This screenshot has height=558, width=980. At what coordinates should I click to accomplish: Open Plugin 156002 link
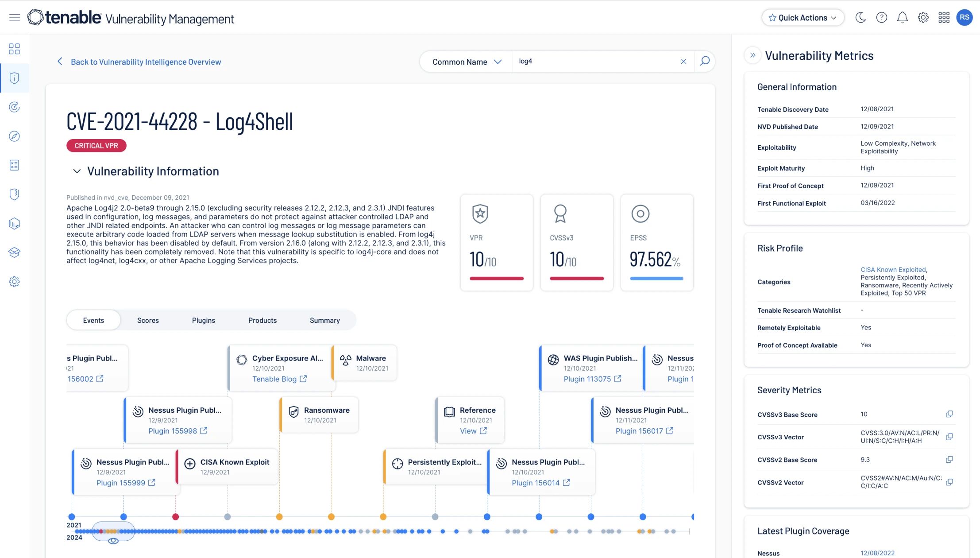pyautogui.click(x=85, y=379)
